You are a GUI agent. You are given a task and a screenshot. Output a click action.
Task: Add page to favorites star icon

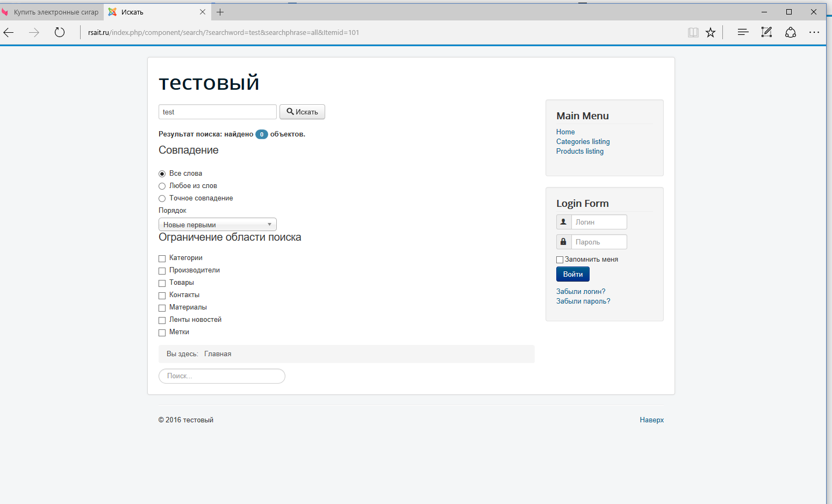pyautogui.click(x=711, y=33)
